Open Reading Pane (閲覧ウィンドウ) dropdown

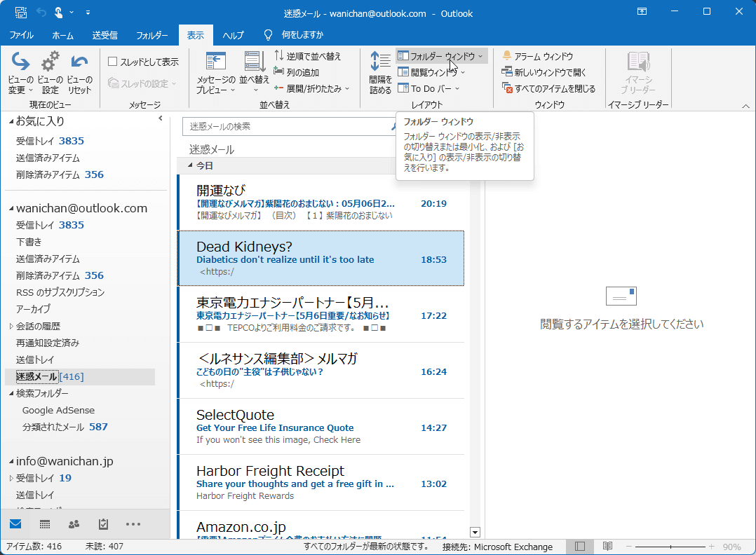431,72
